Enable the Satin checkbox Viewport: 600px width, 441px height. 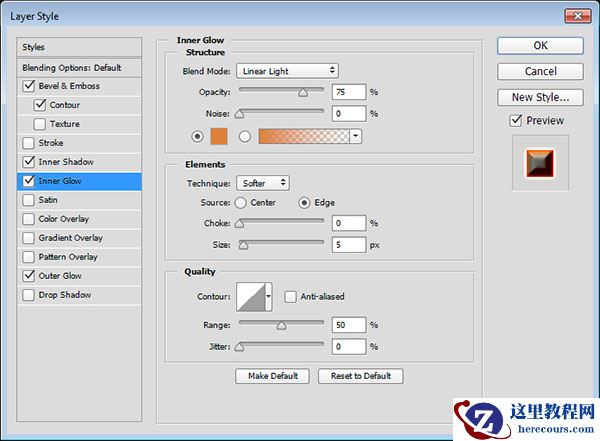pyautogui.click(x=29, y=200)
